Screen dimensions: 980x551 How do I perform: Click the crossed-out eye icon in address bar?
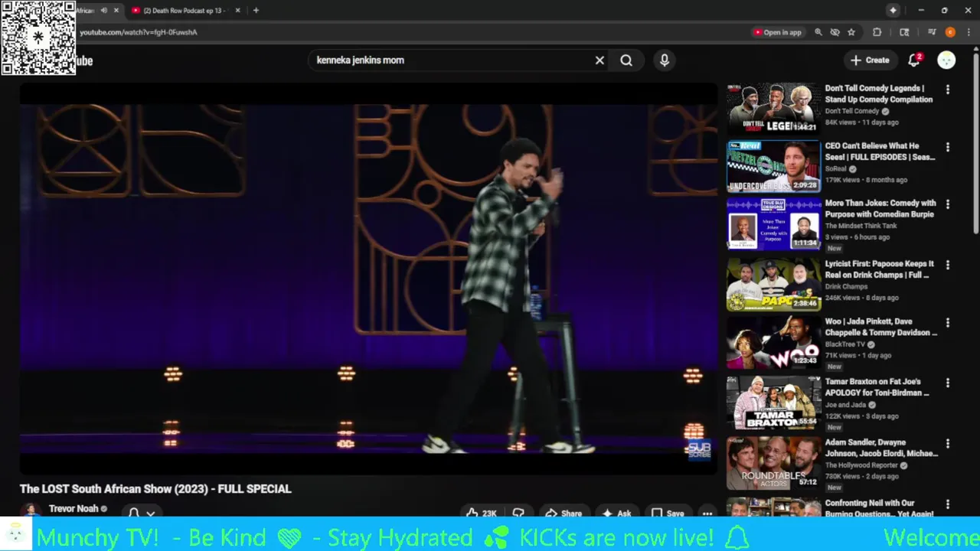[x=835, y=32]
